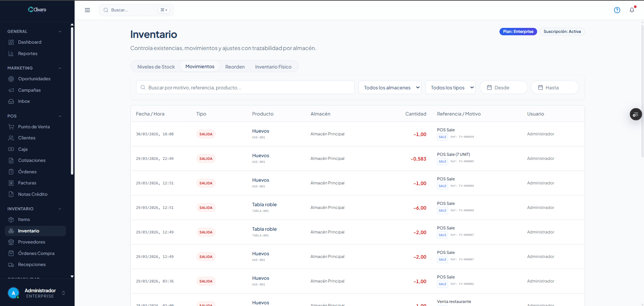Switch to the Reorden tab

(235, 67)
